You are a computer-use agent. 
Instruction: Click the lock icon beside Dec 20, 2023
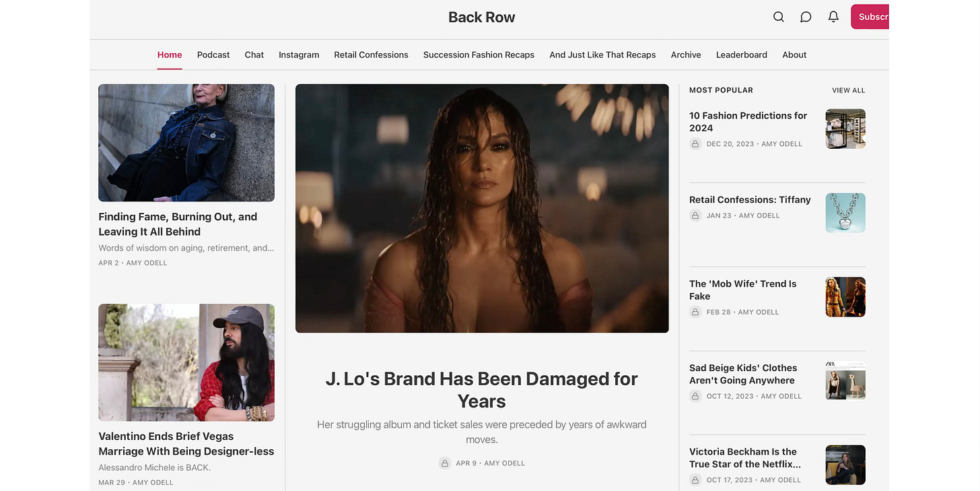point(695,143)
